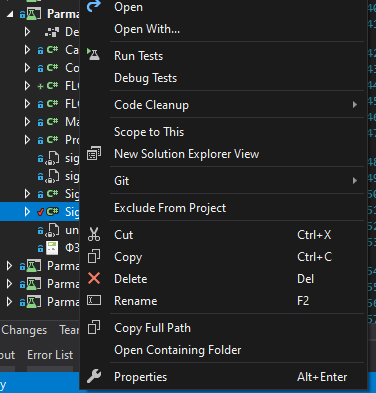Choose Open Containing Folder

tap(178, 350)
